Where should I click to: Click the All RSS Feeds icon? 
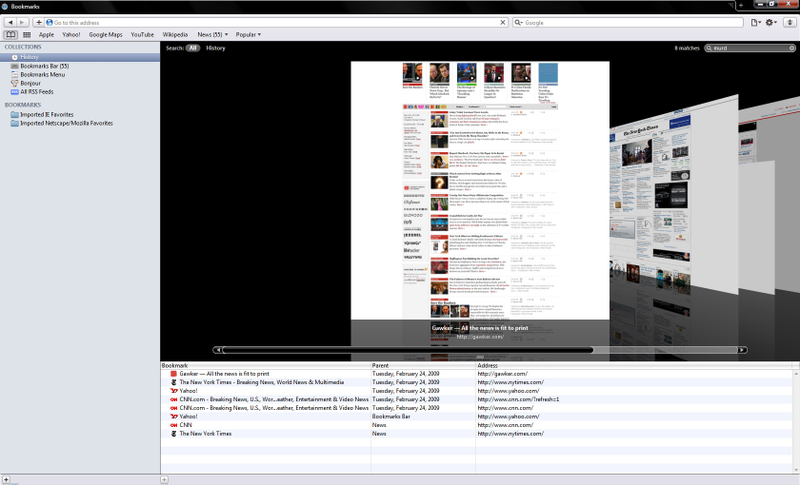tap(15, 92)
